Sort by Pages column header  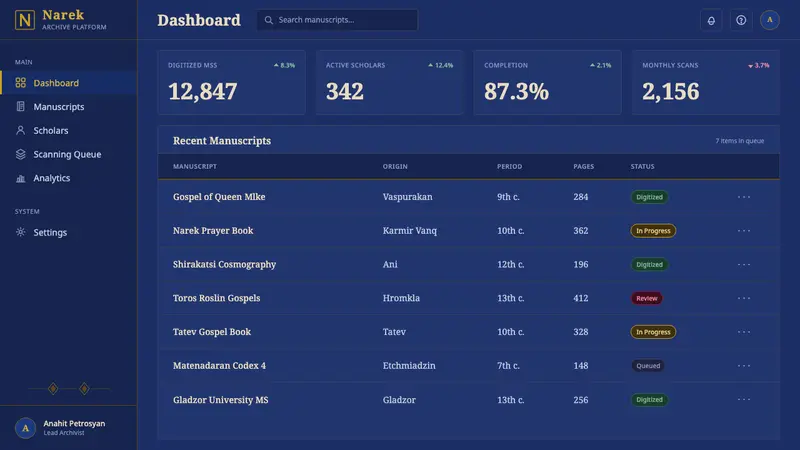tap(584, 166)
